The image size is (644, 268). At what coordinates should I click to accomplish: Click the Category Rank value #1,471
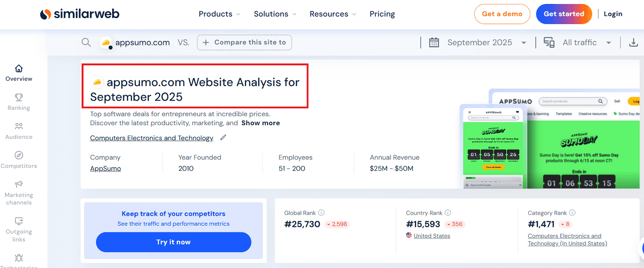tap(541, 224)
